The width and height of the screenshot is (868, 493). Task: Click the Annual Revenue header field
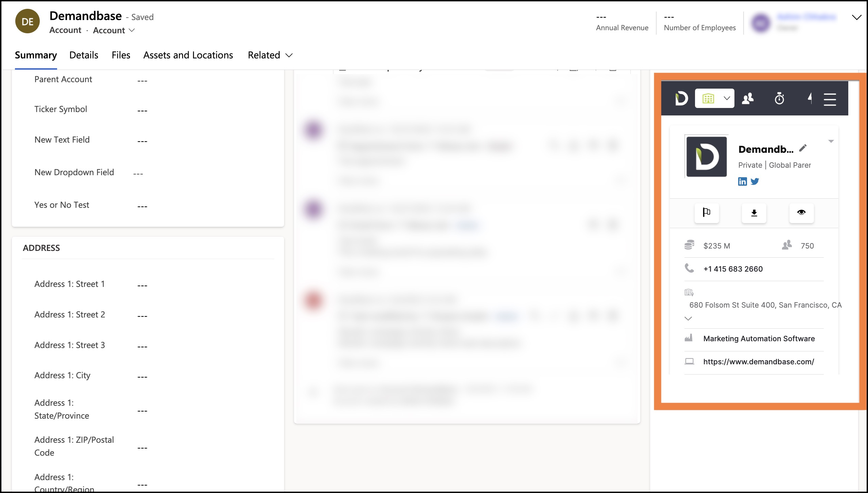[x=622, y=22]
